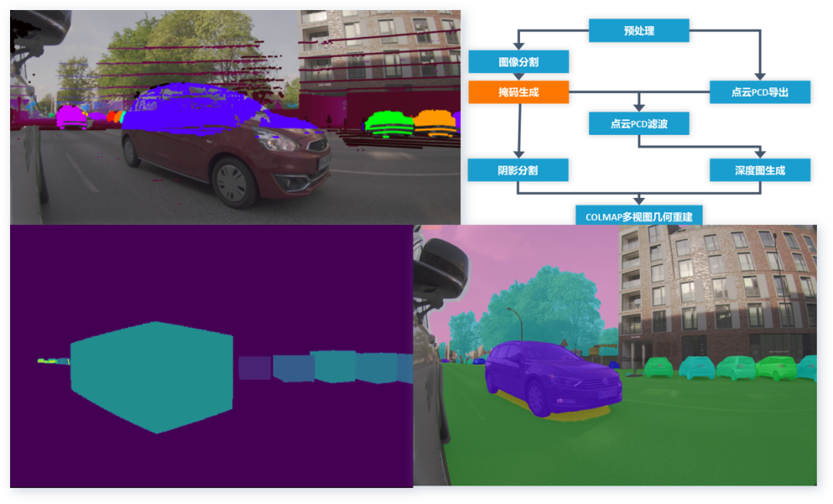The image size is (833, 504).
Task: Click the bright green car mask in the top image
Action: pos(390,123)
